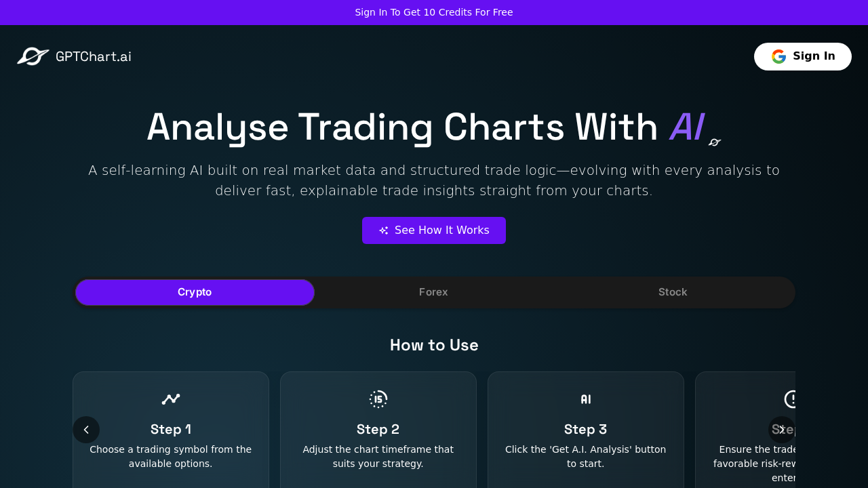The height and width of the screenshot is (488, 868).
Task: Click the left carousel arrow icon
Action: pos(86,430)
